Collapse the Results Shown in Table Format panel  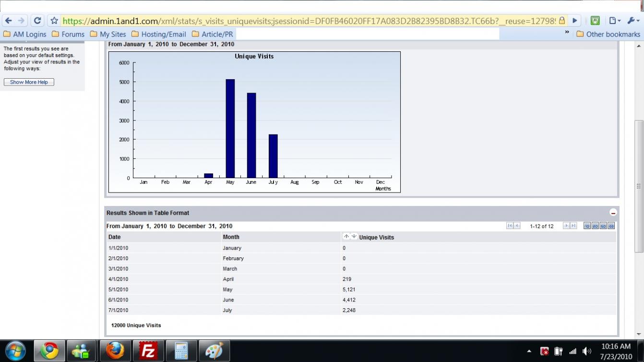613,213
